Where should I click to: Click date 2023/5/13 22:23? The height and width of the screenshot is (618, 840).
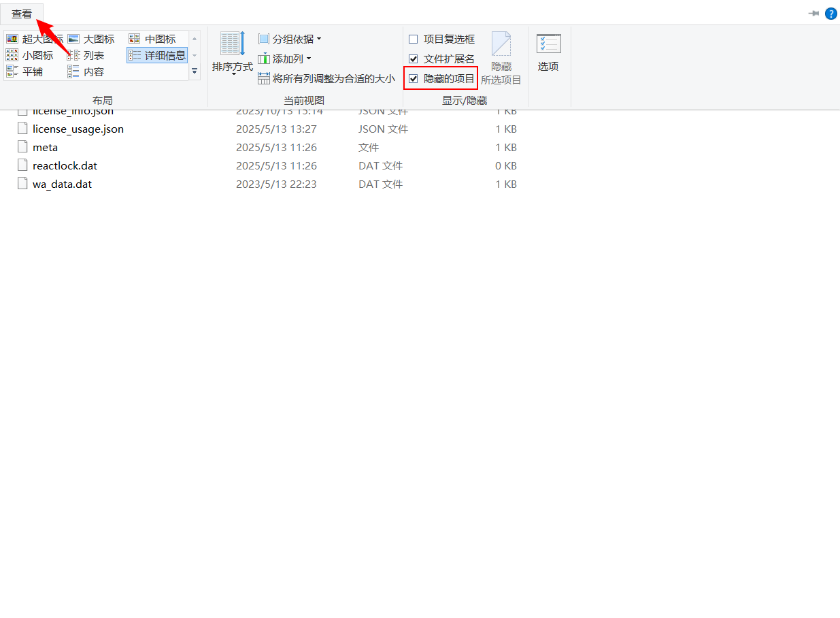click(x=276, y=184)
